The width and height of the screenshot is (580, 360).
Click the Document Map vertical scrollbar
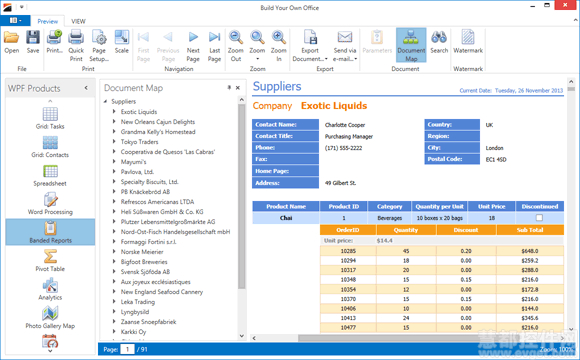242,196
